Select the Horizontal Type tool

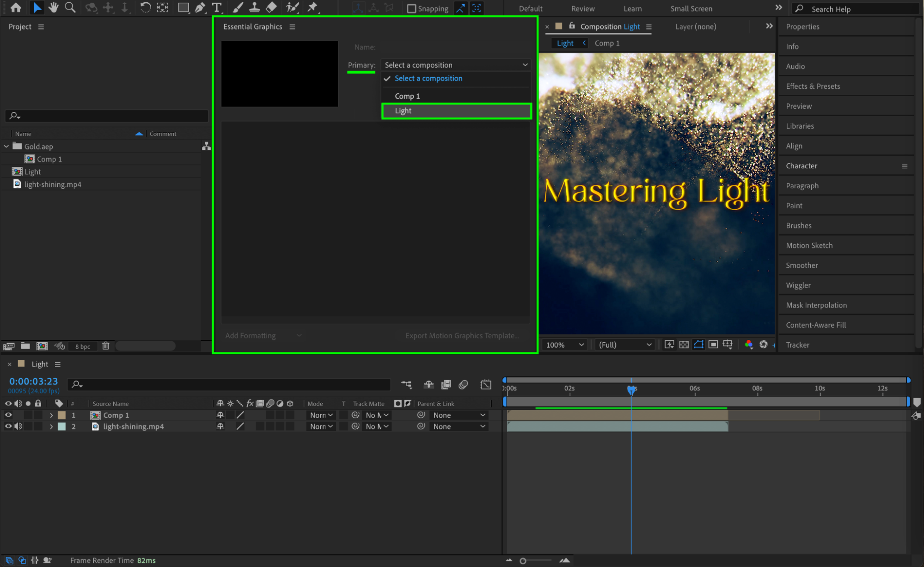coord(216,7)
